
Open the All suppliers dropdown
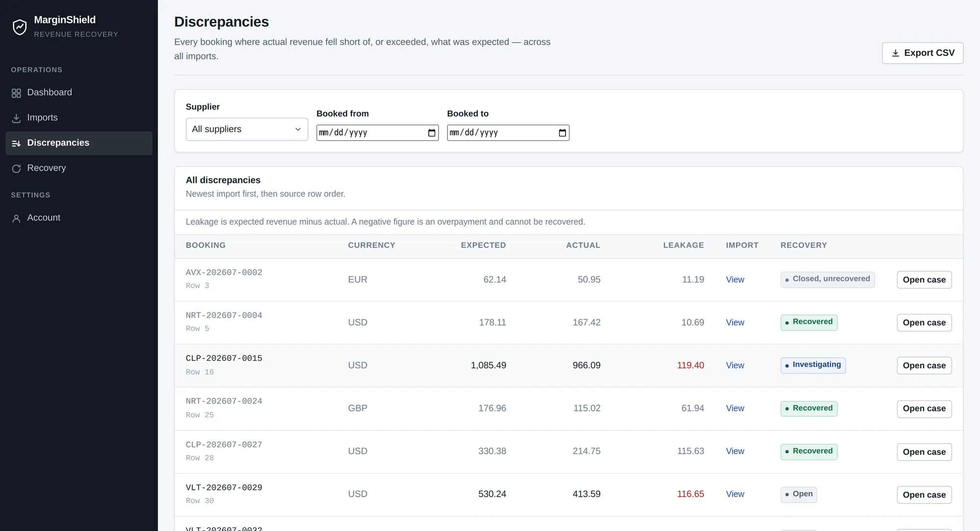pos(247,129)
